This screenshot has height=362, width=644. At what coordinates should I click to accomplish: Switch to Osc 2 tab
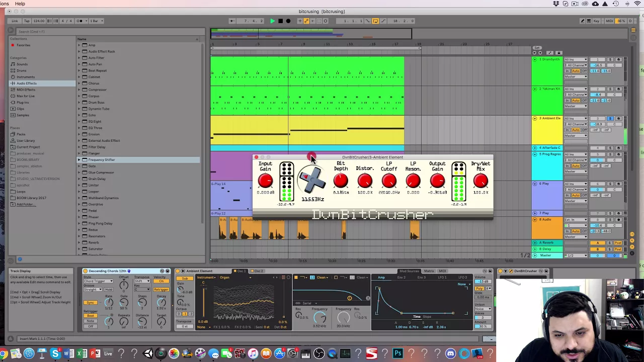tap(258, 271)
